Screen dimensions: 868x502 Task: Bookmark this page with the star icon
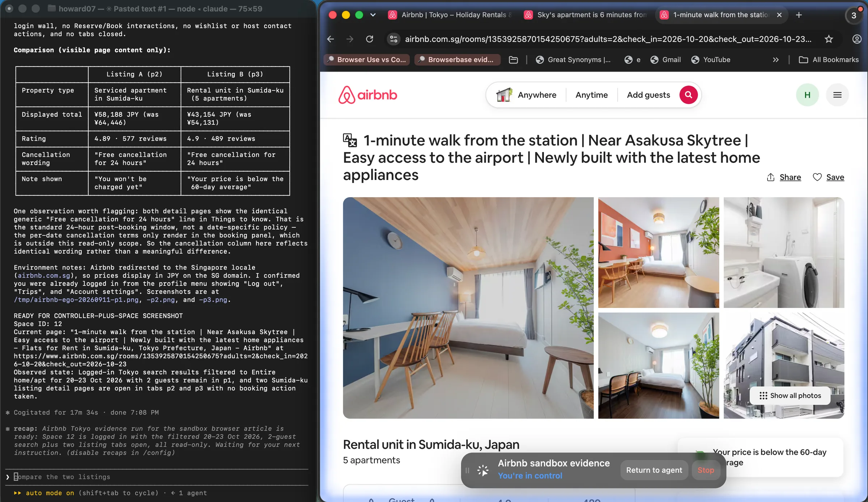coord(829,39)
